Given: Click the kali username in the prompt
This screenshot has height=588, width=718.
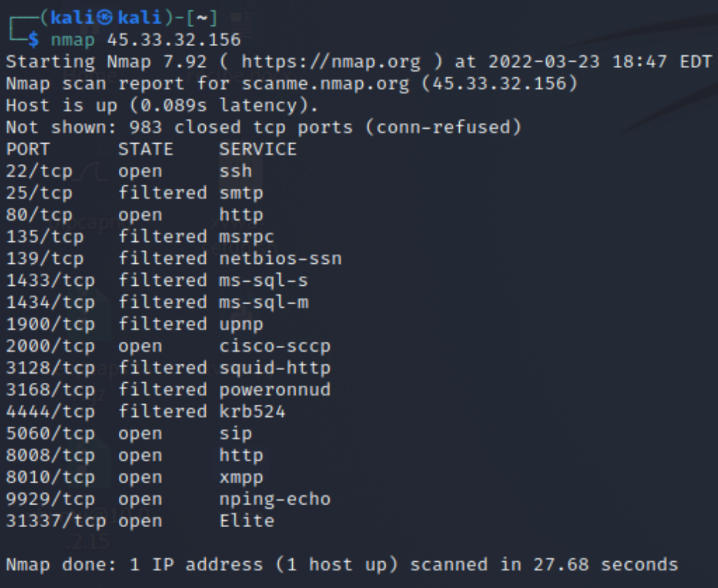Looking at the screenshot, I should (73, 18).
